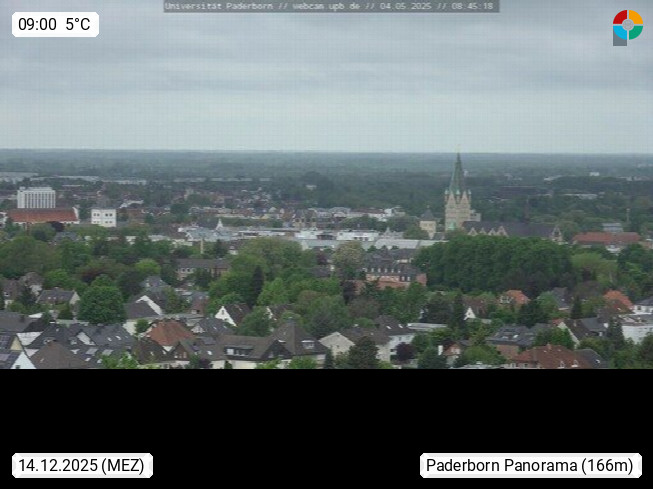Click the colorful circular logo icon
653x489 pixels.
click(627, 27)
